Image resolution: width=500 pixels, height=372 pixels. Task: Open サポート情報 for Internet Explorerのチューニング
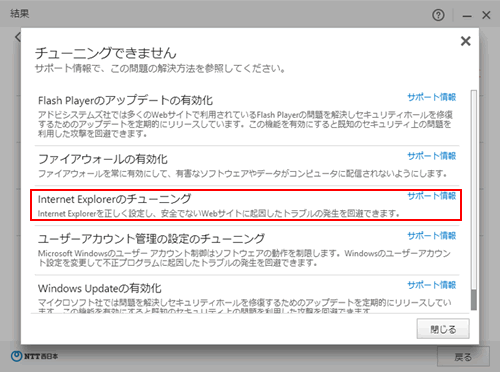click(x=432, y=196)
